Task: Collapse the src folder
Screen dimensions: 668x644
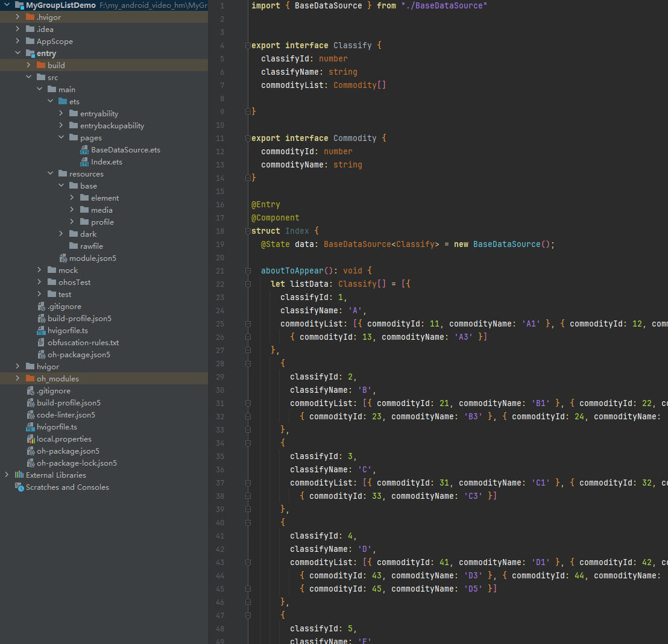Action: [28, 77]
